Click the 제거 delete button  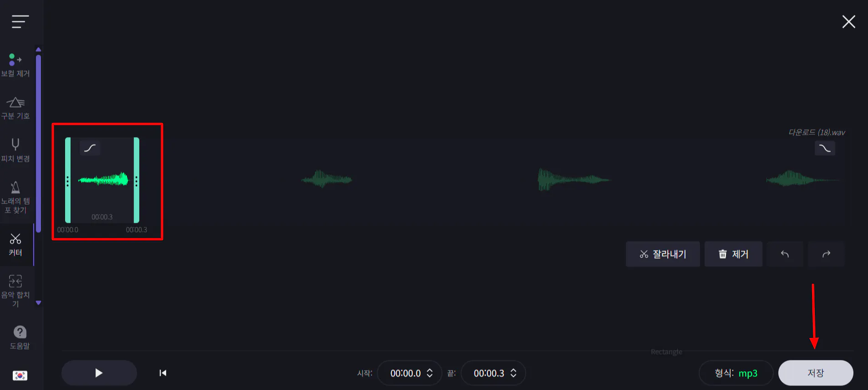(x=733, y=254)
